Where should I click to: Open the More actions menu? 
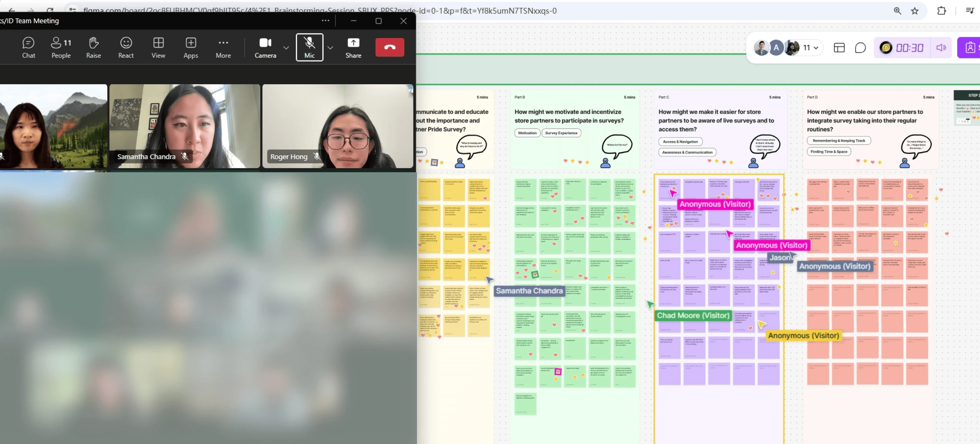tap(223, 47)
